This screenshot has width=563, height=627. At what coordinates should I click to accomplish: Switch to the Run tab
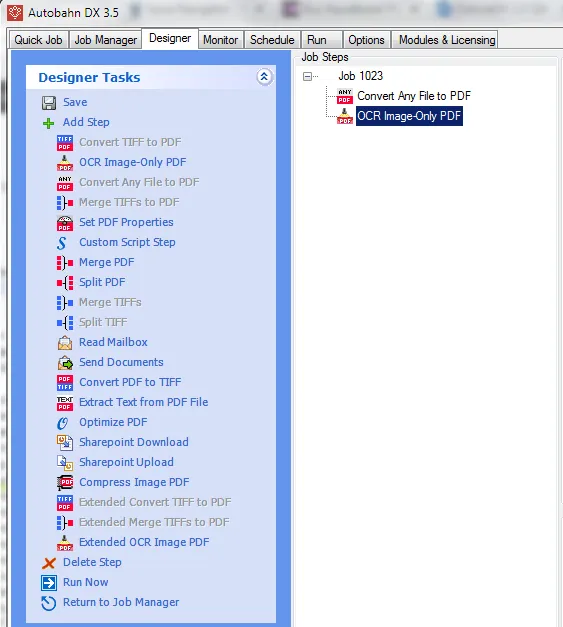click(x=321, y=40)
